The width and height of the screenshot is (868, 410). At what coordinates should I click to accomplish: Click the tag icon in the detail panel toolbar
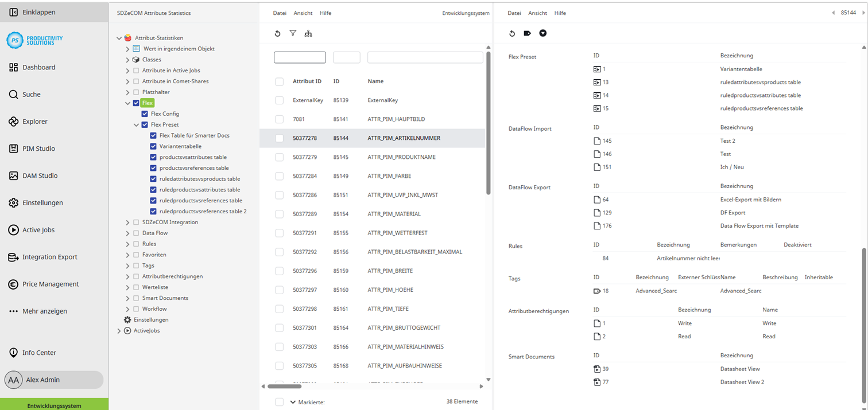[527, 33]
